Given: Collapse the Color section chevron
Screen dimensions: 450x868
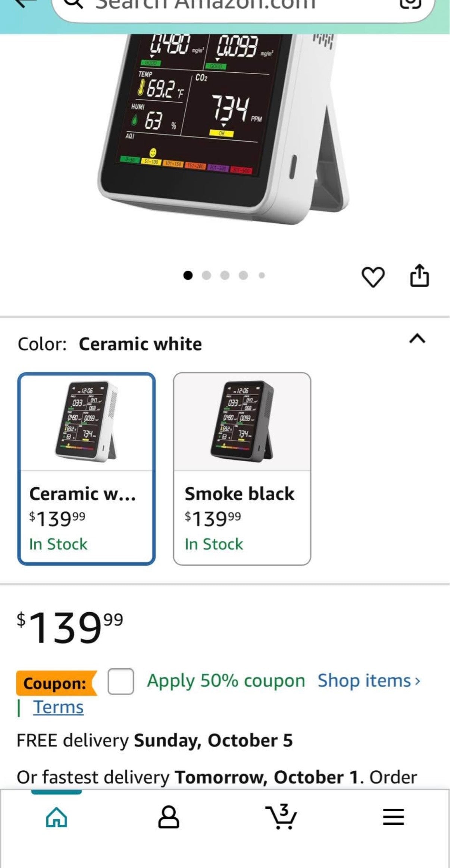Looking at the screenshot, I should coord(417,339).
